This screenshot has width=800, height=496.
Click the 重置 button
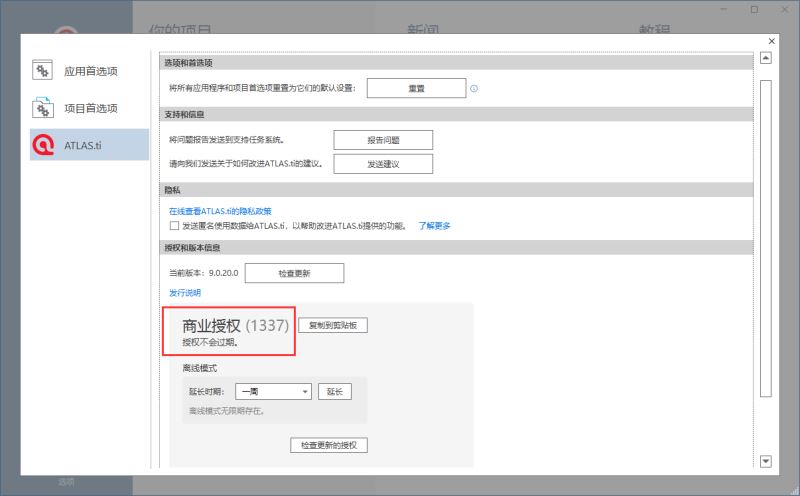416,88
